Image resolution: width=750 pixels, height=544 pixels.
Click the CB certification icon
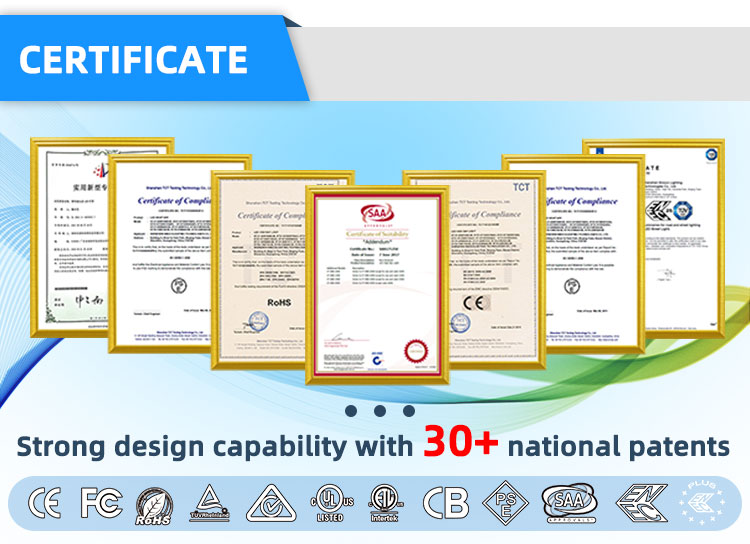[445, 503]
